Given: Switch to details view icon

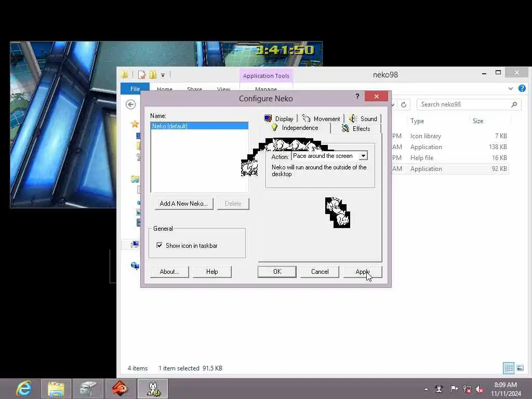Looking at the screenshot, I should tap(508, 368).
